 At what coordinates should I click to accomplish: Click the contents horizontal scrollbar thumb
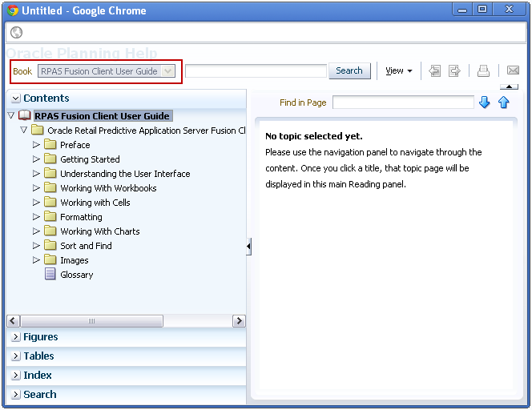[91, 321]
